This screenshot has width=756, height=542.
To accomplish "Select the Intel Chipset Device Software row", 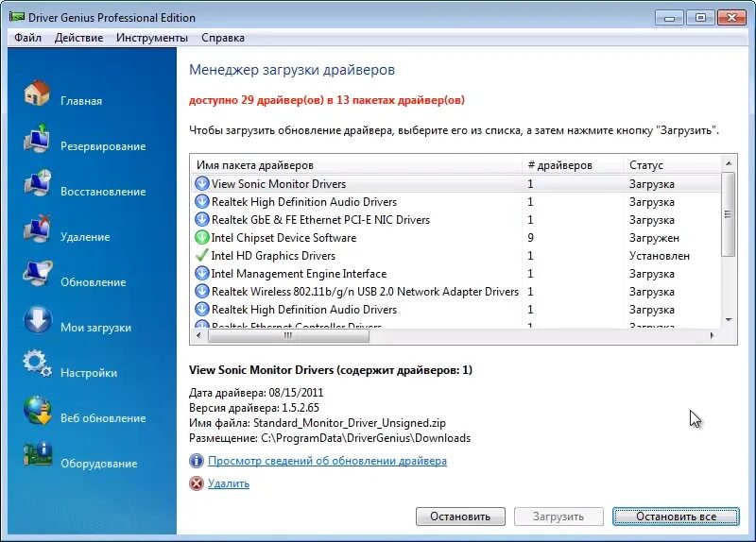I will 455,238.
